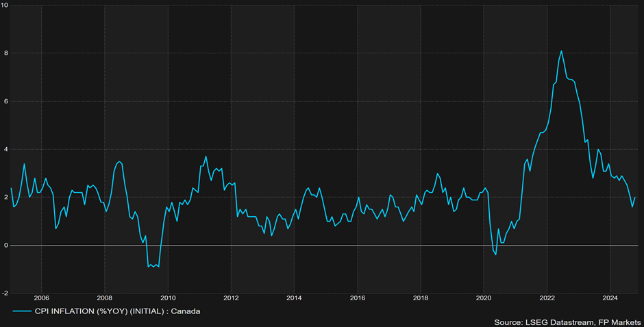Select the 2010 year label on axis
This screenshot has height=327, width=644.
[x=168, y=298]
